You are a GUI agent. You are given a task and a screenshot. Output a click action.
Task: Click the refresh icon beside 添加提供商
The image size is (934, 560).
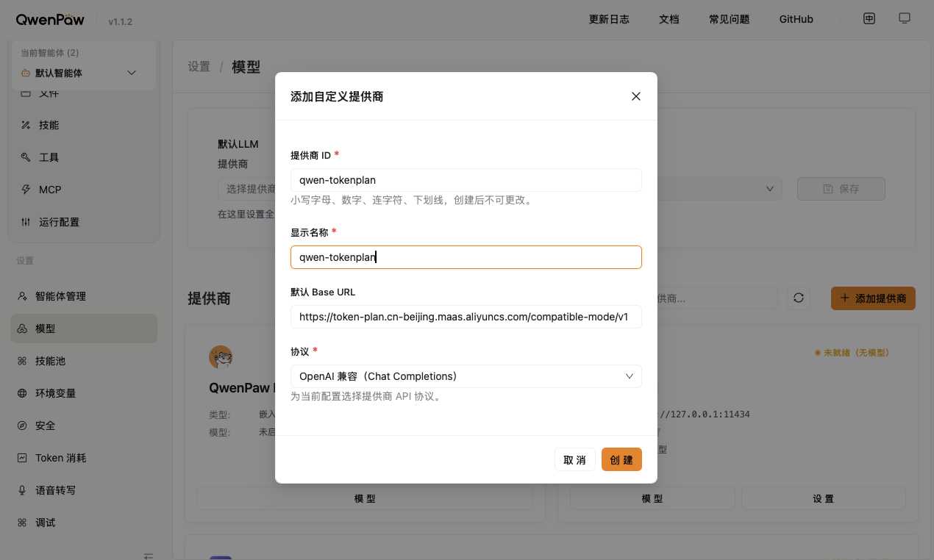(x=799, y=298)
